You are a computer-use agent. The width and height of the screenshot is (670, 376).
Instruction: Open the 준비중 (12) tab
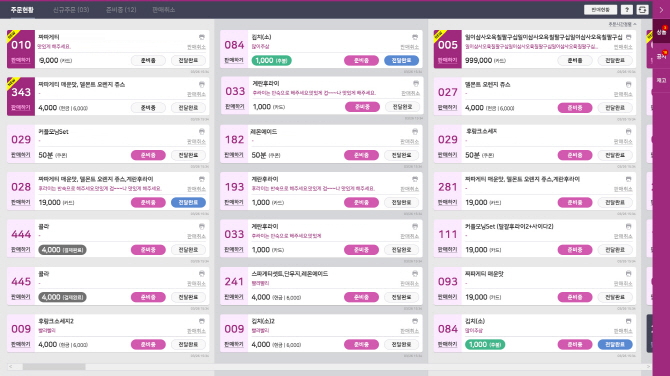[x=121, y=9]
